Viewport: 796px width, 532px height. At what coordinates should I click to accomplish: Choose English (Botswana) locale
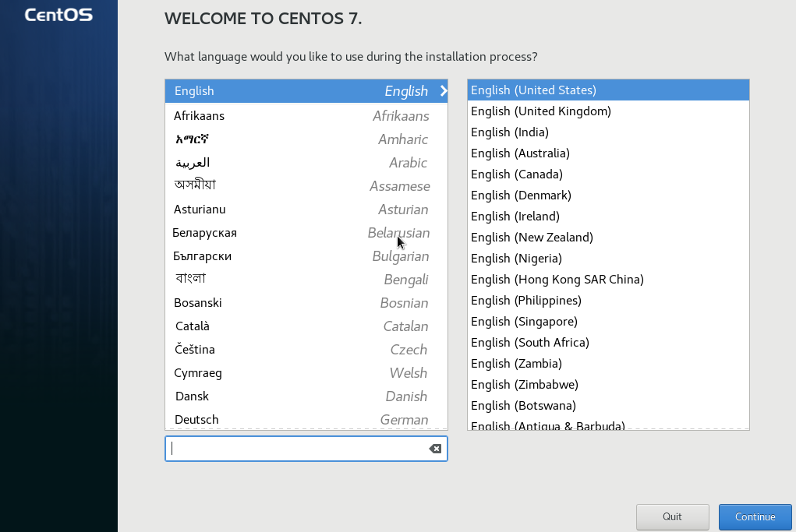click(x=608, y=406)
